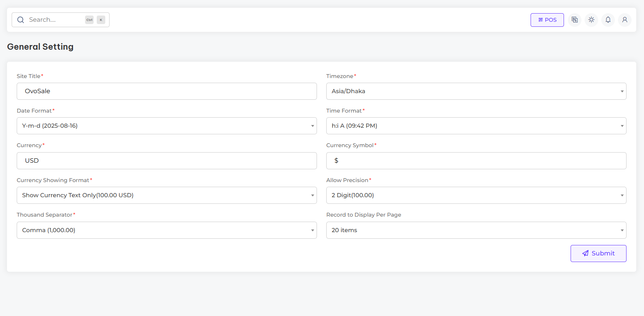Open the Time Format dropdown

coord(476,126)
